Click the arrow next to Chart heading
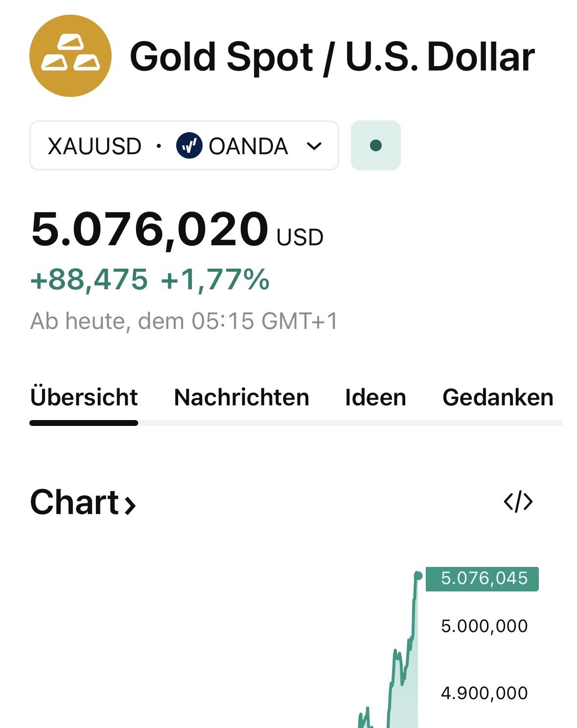The image size is (577, 728). click(130, 505)
